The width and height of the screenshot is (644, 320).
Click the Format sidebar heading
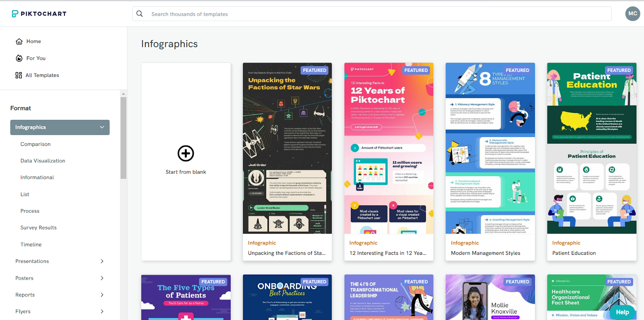pos(21,108)
